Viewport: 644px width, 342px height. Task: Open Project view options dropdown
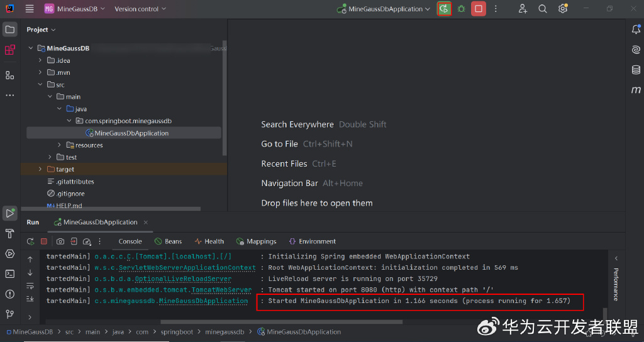point(41,30)
